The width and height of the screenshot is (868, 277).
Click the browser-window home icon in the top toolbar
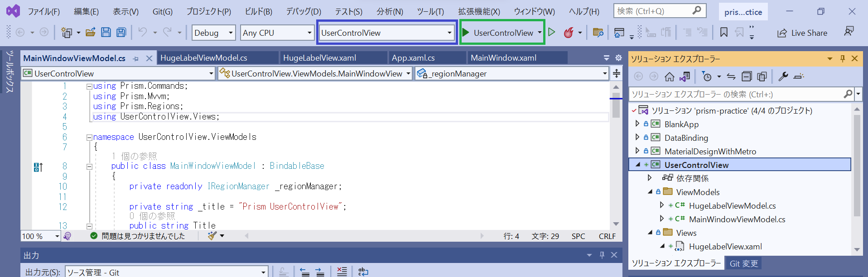(619, 32)
